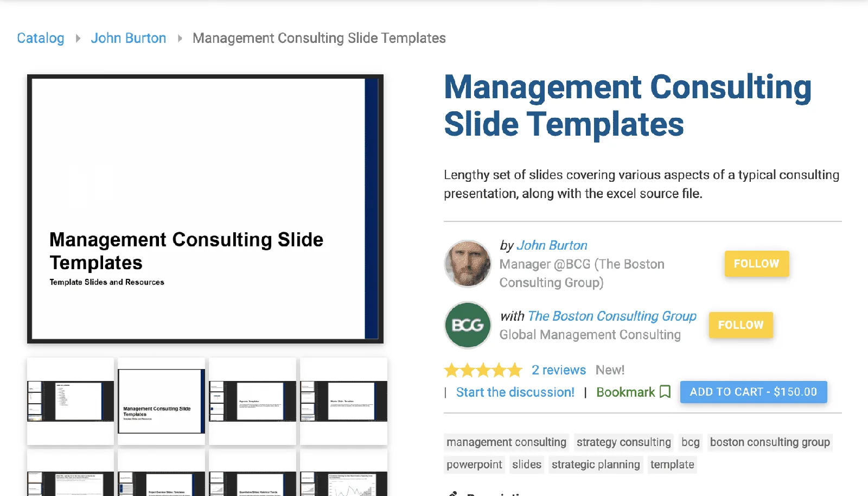Click the 'Management Consulting Slide Templates' heading
Image resolution: width=868 pixels, height=496 pixels.
point(628,106)
